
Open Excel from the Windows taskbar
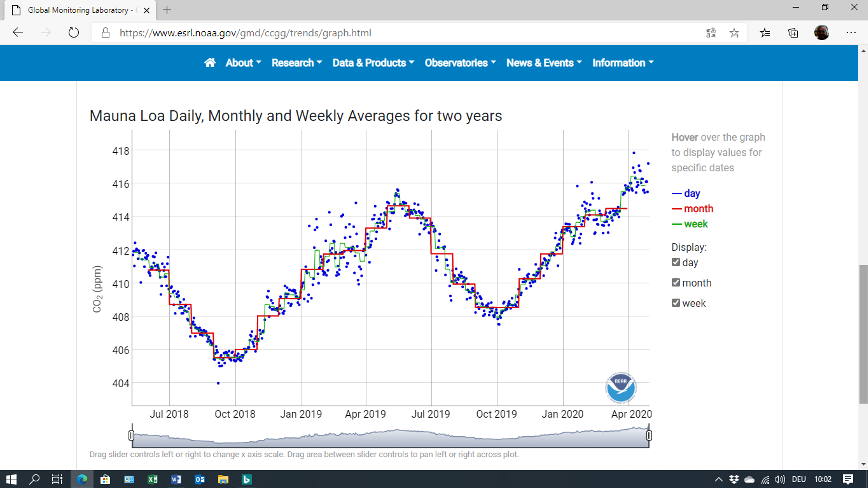153,479
